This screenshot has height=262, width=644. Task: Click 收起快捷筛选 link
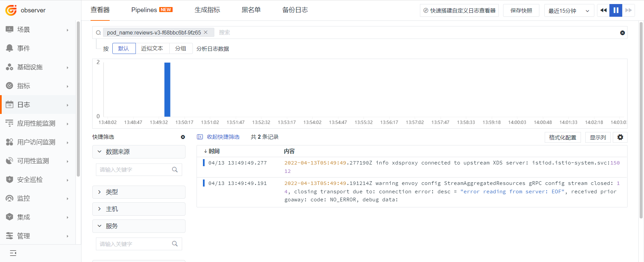pos(223,137)
